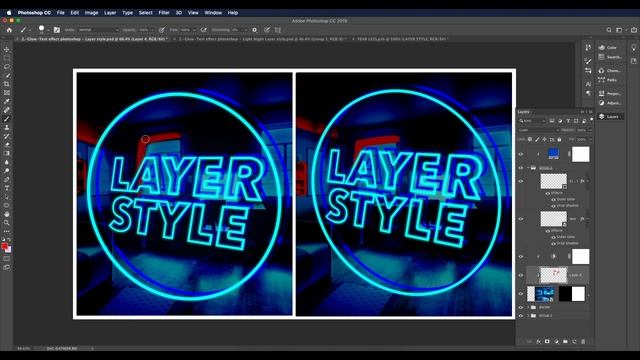This screenshot has height=360, width=640.
Task: Open the Apple menu
Action: point(9,13)
